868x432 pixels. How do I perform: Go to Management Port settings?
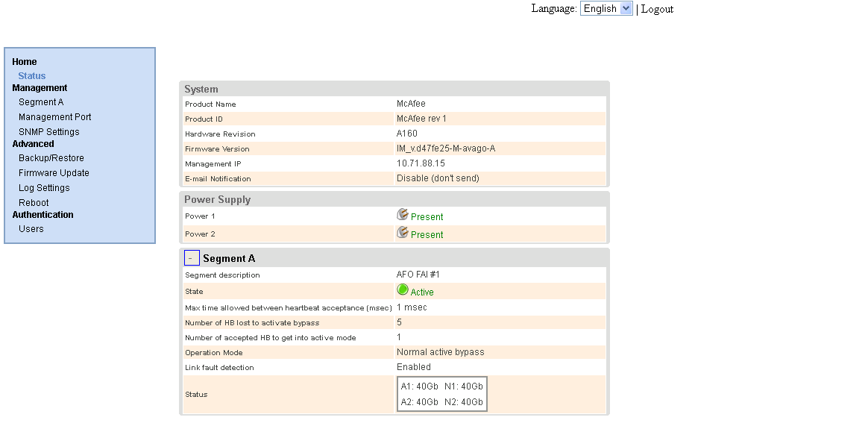click(x=54, y=117)
